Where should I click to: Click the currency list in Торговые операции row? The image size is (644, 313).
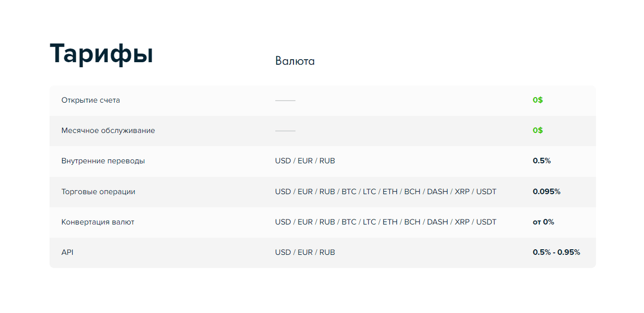click(x=385, y=192)
